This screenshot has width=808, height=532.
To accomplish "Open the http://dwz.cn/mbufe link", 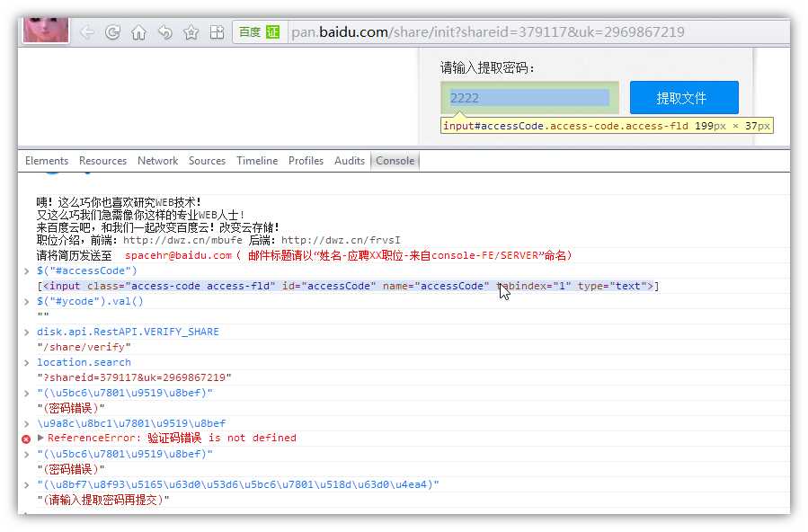I will pyautogui.click(x=182, y=240).
